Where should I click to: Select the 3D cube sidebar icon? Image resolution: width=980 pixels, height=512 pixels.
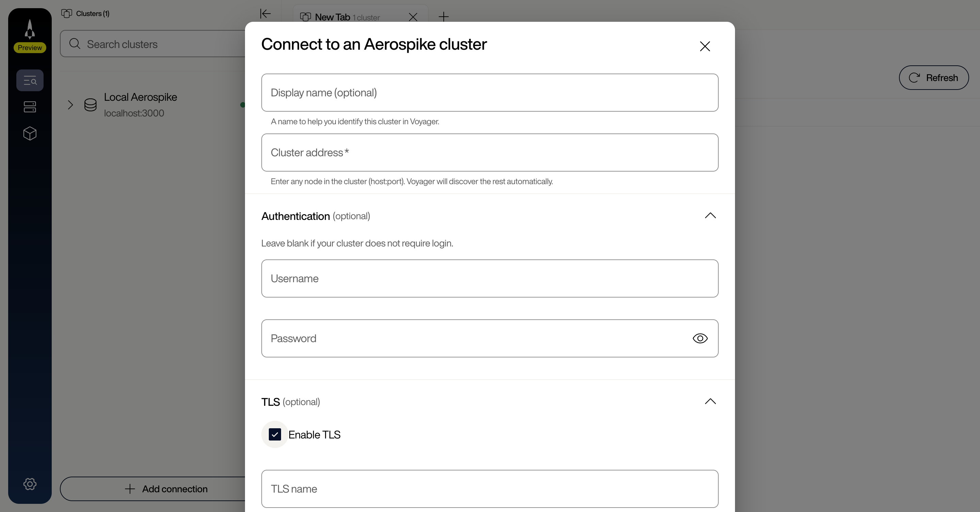pyautogui.click(x=30, y=133)
